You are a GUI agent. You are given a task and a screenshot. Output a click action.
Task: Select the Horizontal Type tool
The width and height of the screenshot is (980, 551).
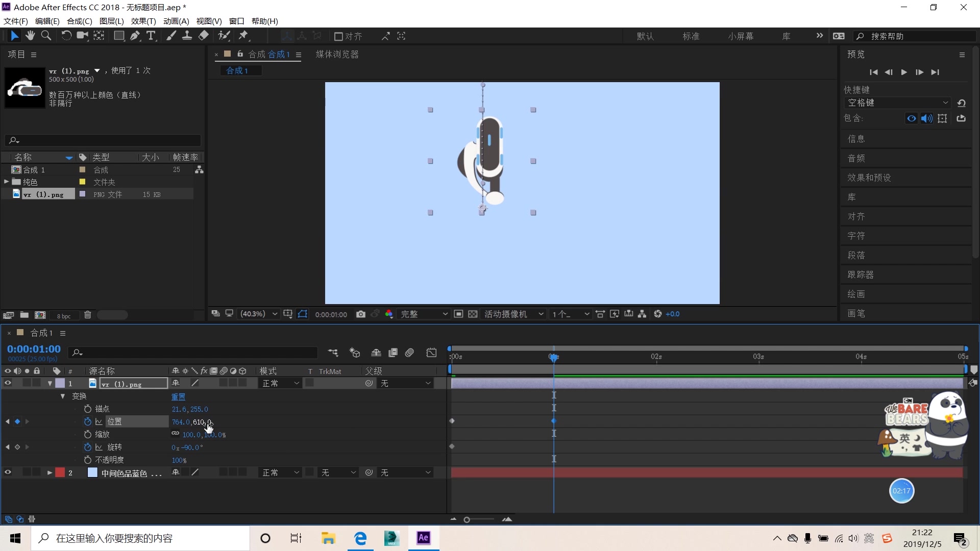[x=151, y=36]
